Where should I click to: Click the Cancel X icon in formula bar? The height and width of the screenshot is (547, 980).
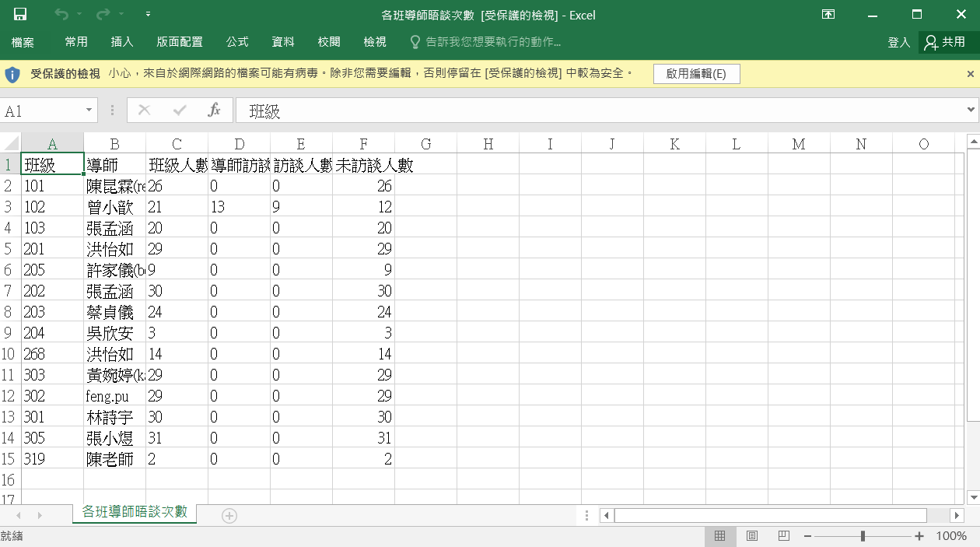point(144,110)
